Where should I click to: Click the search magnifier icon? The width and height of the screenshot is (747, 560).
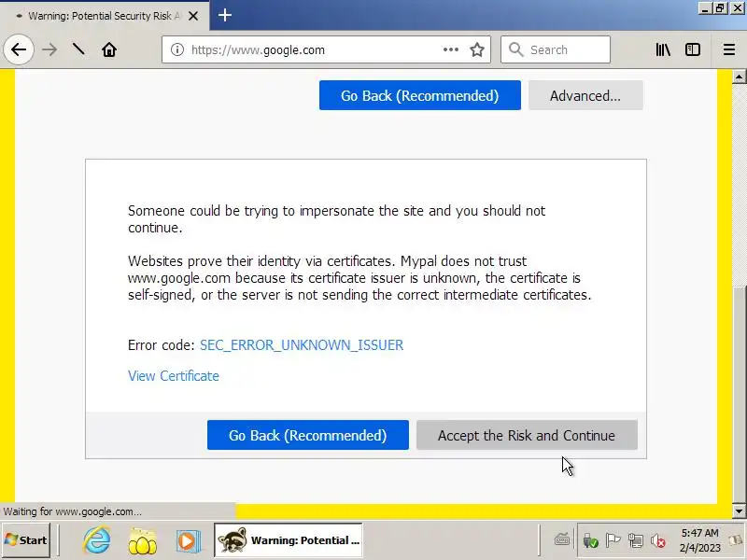pos(515,49)
